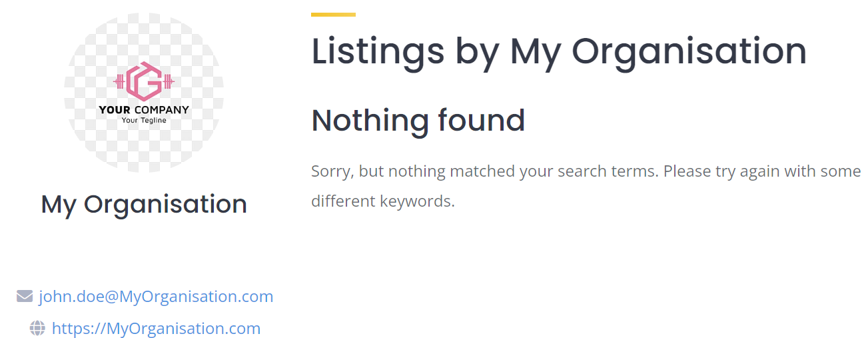Image resolution: width=868 pixels, height=338 pixels.
Task: Click the globe icon beside the website
Action: (x=37, y=328)
